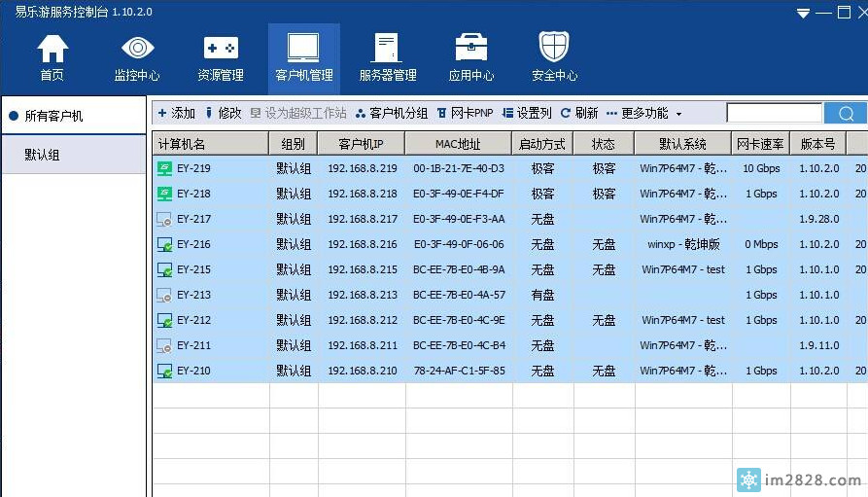Open 设置列 column settings
The width and height of the screenshot is (868, 497).
coord(527,113)
